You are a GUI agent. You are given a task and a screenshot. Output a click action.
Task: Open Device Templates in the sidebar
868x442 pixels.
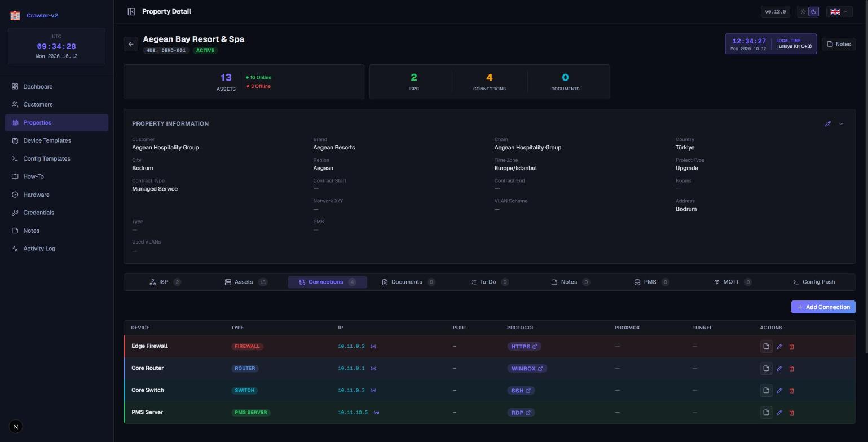pyautogui.click(x=56, y=141)
